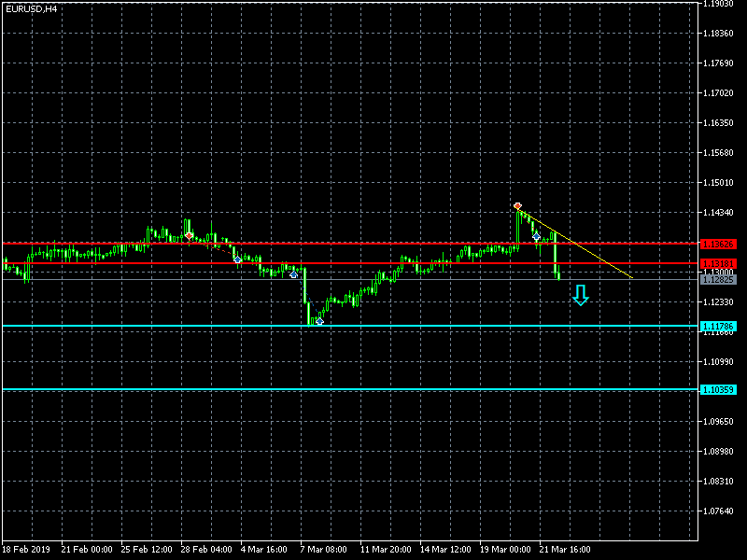The width and height of the screenshot is (747, 560).
Task: Select the upper red horizontal line at 1.13626
Action: pos(350,244)
